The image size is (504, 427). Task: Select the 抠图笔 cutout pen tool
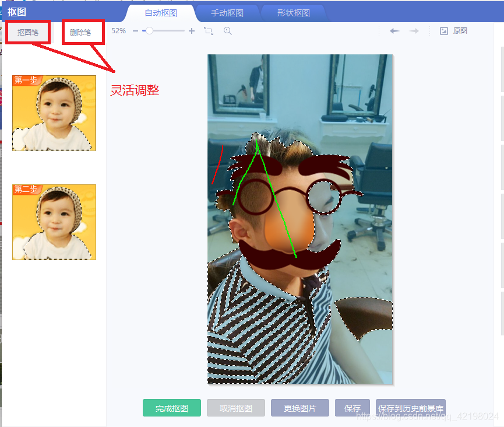(28, 32)
